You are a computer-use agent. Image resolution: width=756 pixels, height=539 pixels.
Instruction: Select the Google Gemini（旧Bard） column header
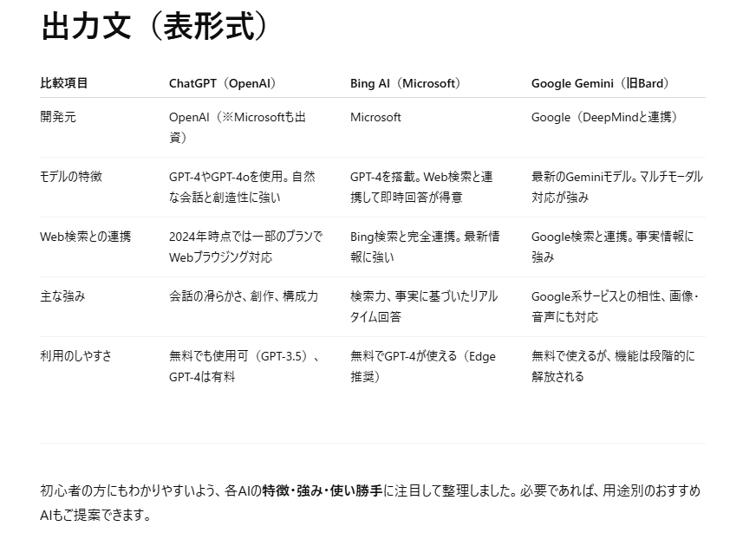pyautogui.click(x=600, y=83)
